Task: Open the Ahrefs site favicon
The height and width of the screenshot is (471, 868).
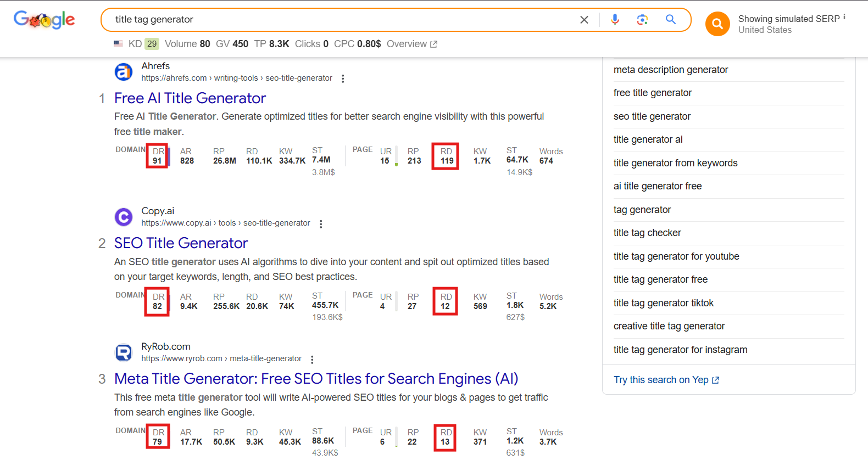Action: click(124, 72)
